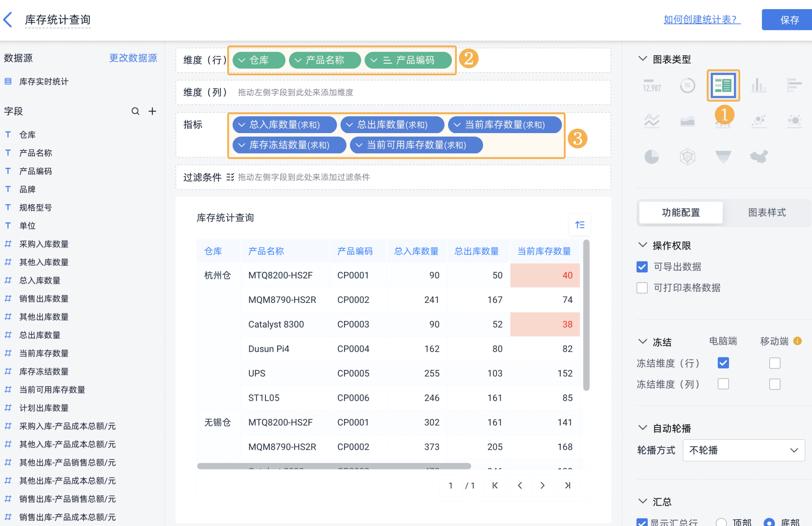Open the 轮播方式 dropdown

coord(743,450)
